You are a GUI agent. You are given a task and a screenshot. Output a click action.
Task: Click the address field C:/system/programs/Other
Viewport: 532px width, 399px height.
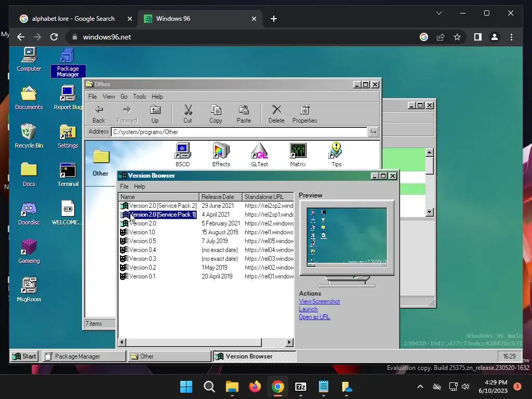[239, 132]
